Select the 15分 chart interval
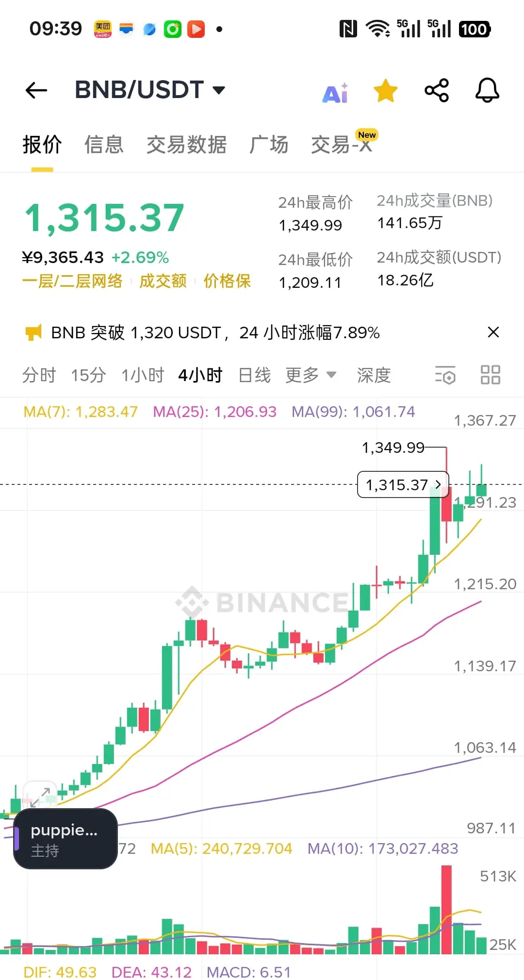 (88, 375)
